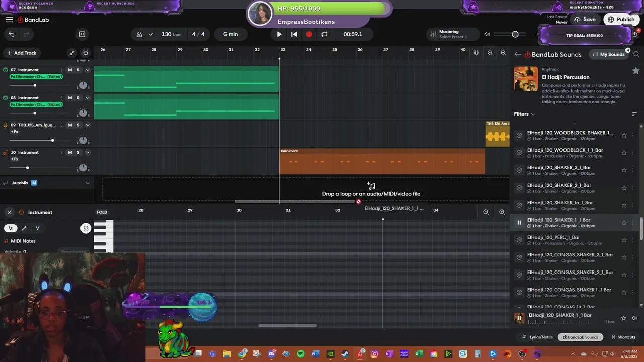Viewport: 644px width, 362px height.
Task: Zoom in on the track timeline
Action: [503, 53]
